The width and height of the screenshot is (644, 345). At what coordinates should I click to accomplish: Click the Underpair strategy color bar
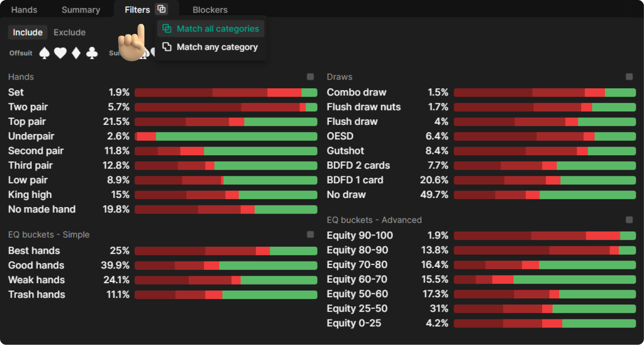tap(226, 137)
